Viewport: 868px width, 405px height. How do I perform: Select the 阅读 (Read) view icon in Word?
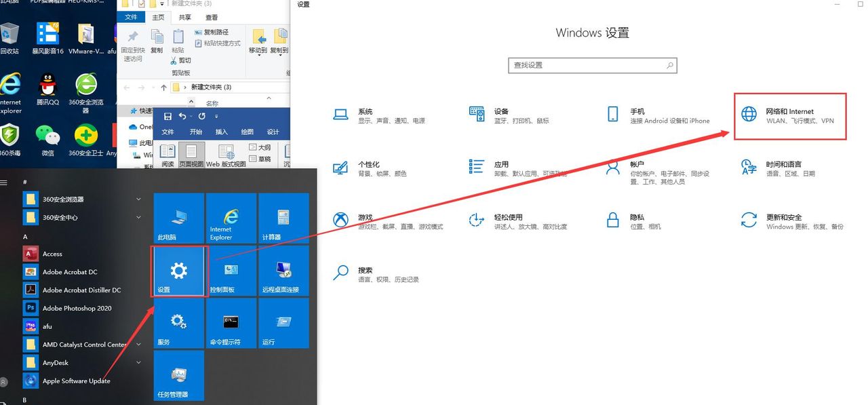[167, 153]
